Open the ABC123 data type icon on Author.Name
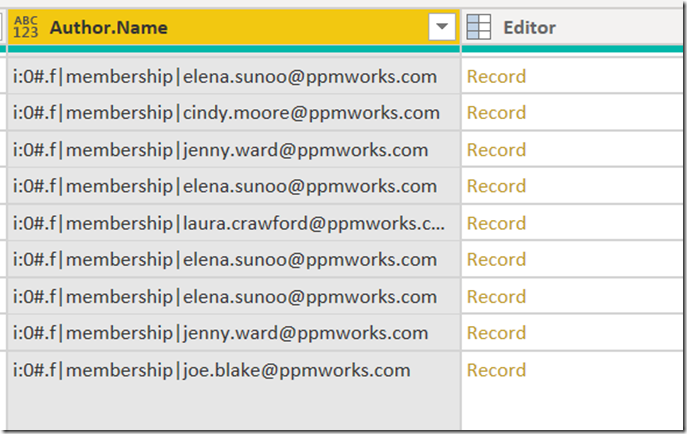Screen dimensions: 687x434 tap(25, 28)
